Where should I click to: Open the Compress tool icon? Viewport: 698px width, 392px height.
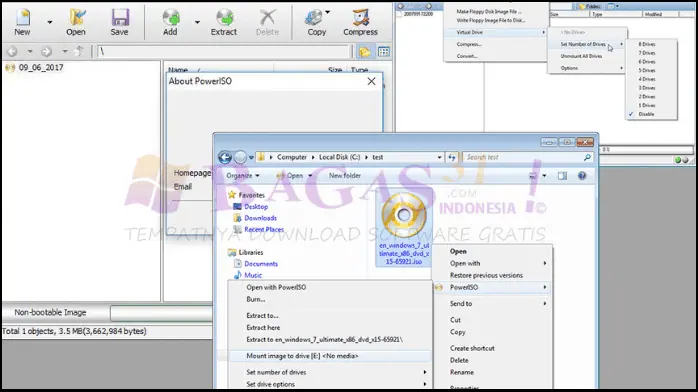click(x=360, y=22)
